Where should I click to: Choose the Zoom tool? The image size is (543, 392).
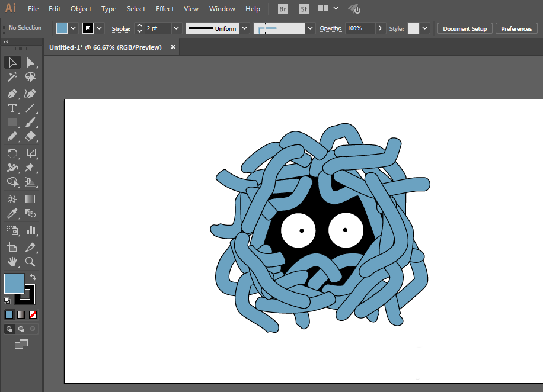pyautogui.click(x=30, y=262)
